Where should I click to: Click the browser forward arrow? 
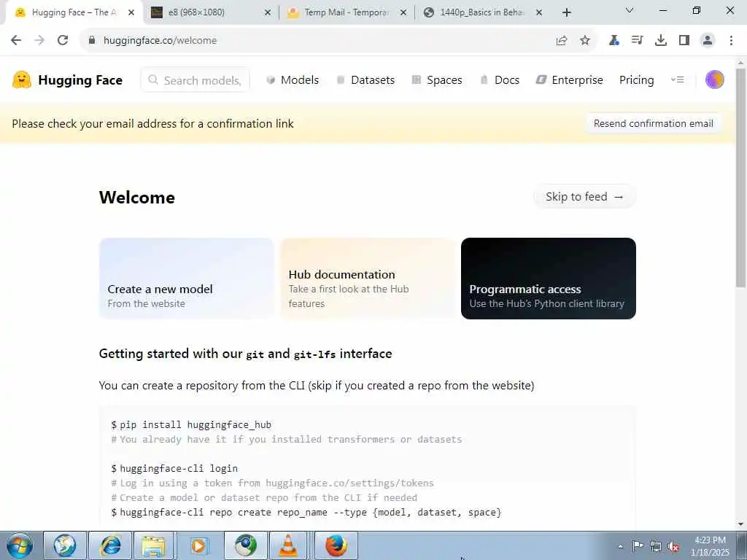(x=39, y=41)
